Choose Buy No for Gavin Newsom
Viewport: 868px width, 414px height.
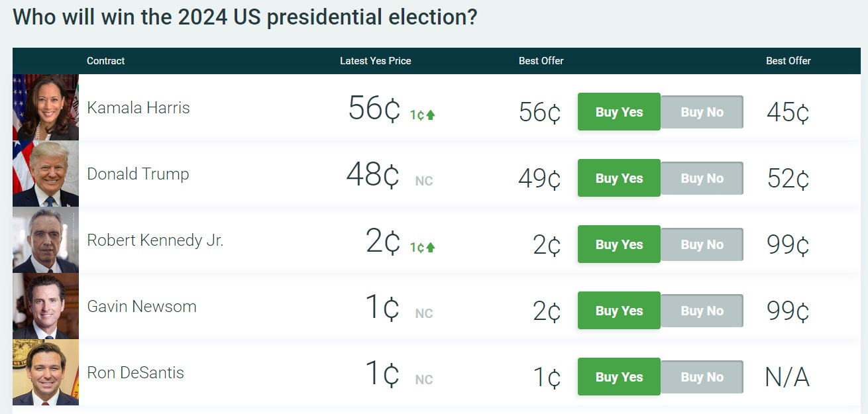tap(702, 311)
